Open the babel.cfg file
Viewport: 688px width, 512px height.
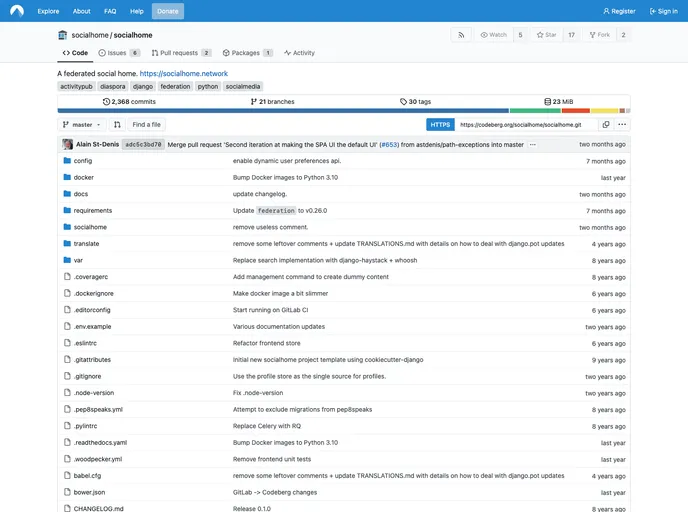pos(87,476)
